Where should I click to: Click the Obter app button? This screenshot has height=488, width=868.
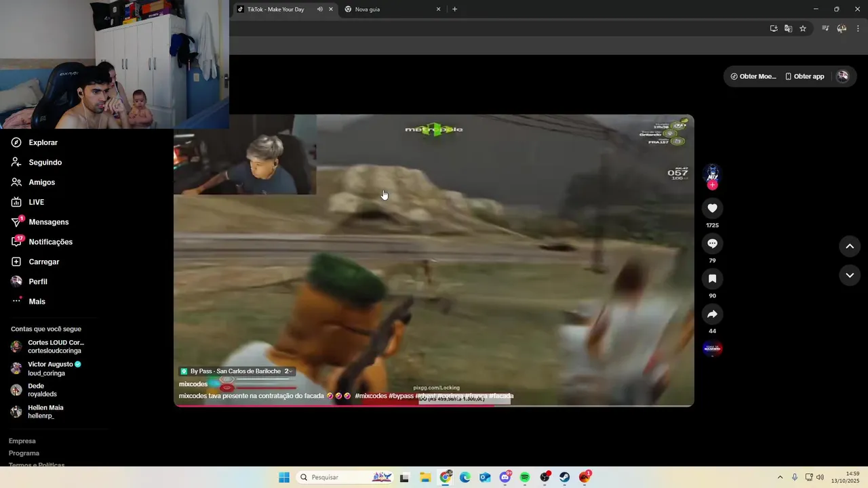tap(804, 77)
